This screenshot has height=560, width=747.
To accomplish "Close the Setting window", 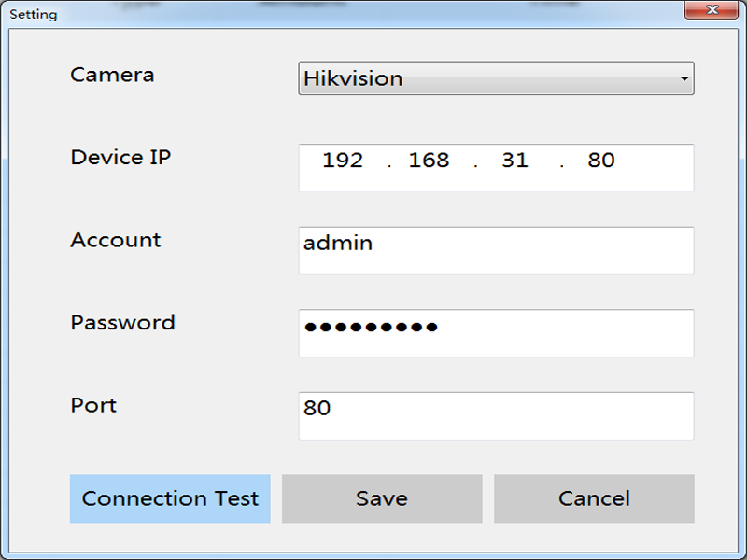I will pos(712,9).
